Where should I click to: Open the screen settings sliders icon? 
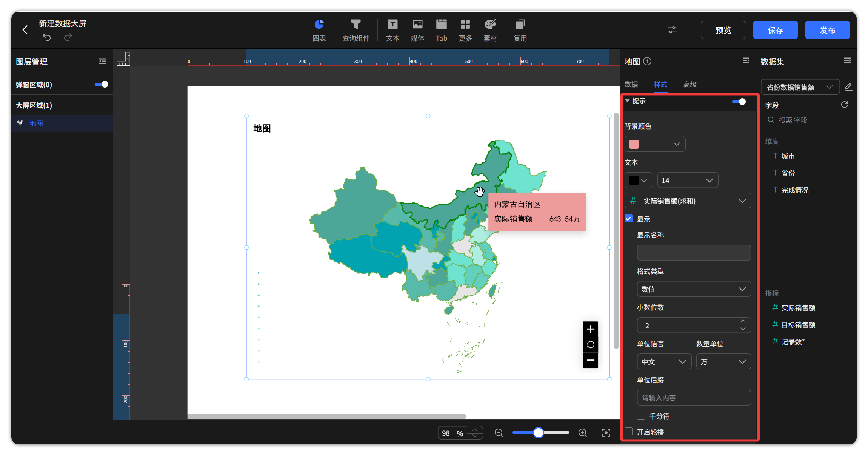pyautogui.click(x=672, y=30)
